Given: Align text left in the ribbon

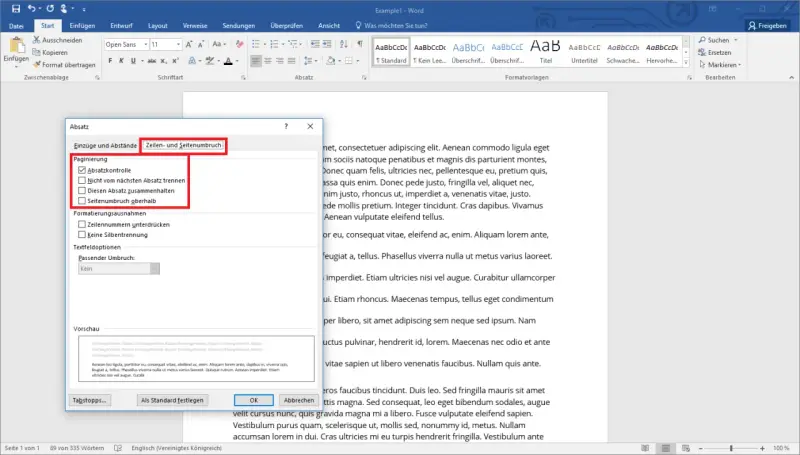Looking at the screenshot, I should 256,61.
